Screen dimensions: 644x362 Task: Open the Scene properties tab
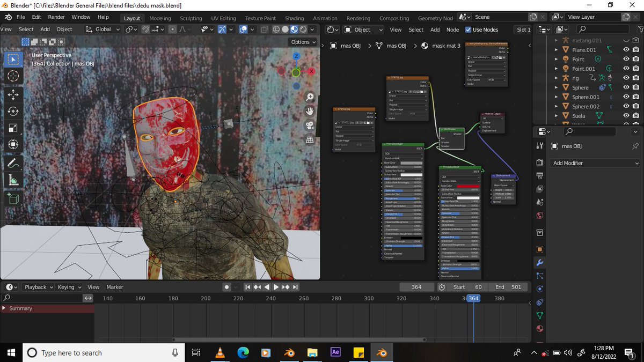pyautogui.click(x=540, y=203)
